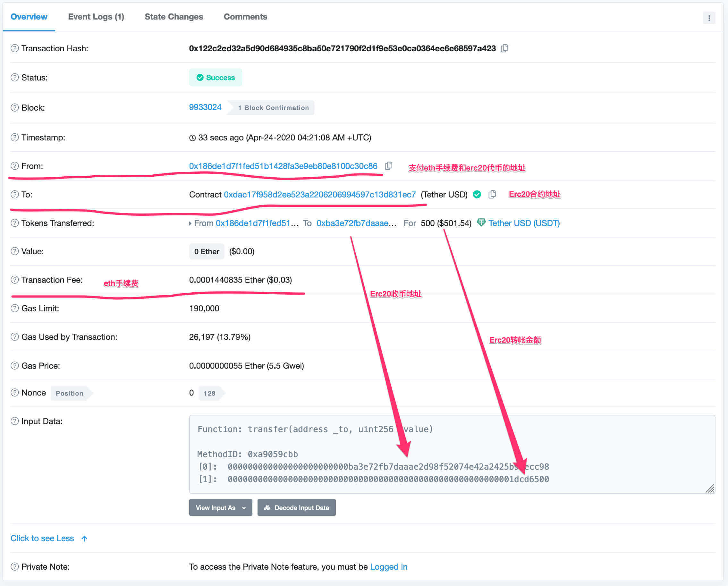Expand the Tokens Transferred arrow

(x=190, y=223)
